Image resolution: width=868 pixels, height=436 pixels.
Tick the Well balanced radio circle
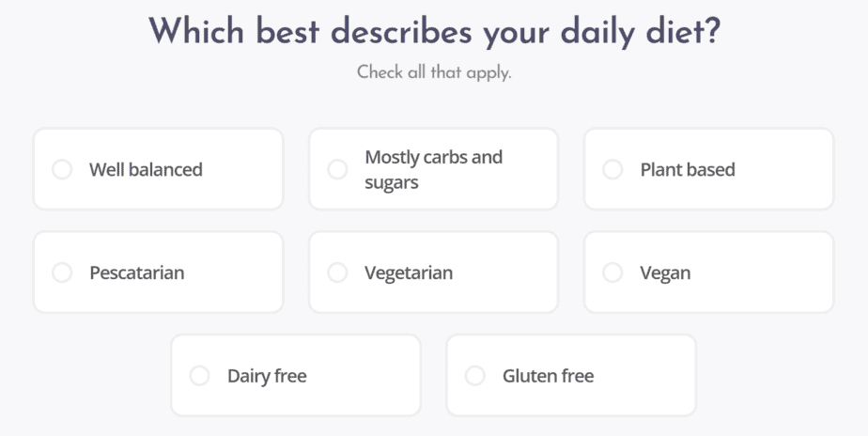point(62,170)
